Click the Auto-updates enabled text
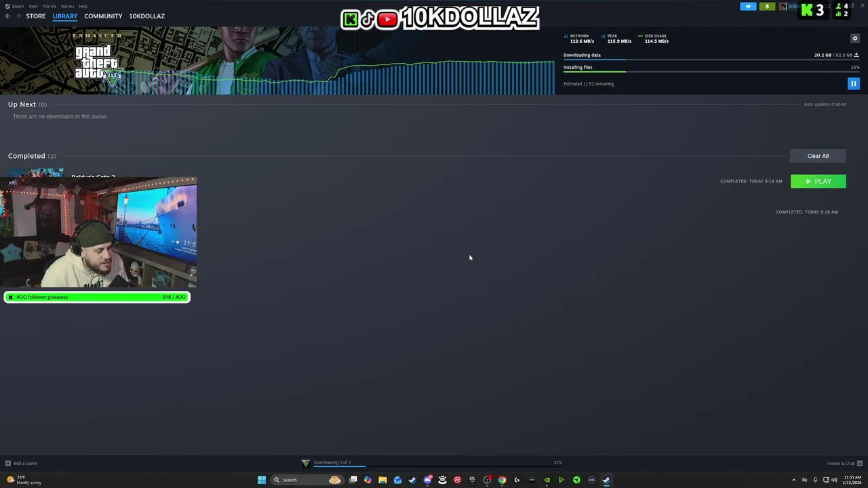 click(x=825, y=104)
